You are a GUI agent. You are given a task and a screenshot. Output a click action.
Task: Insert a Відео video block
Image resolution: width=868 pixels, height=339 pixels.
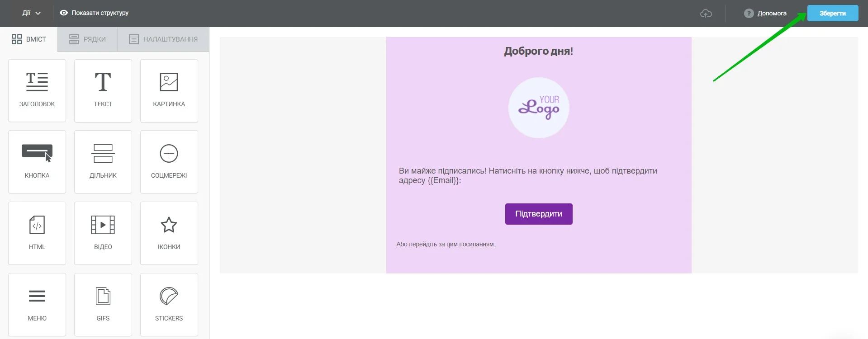click(x=103, y=233)
